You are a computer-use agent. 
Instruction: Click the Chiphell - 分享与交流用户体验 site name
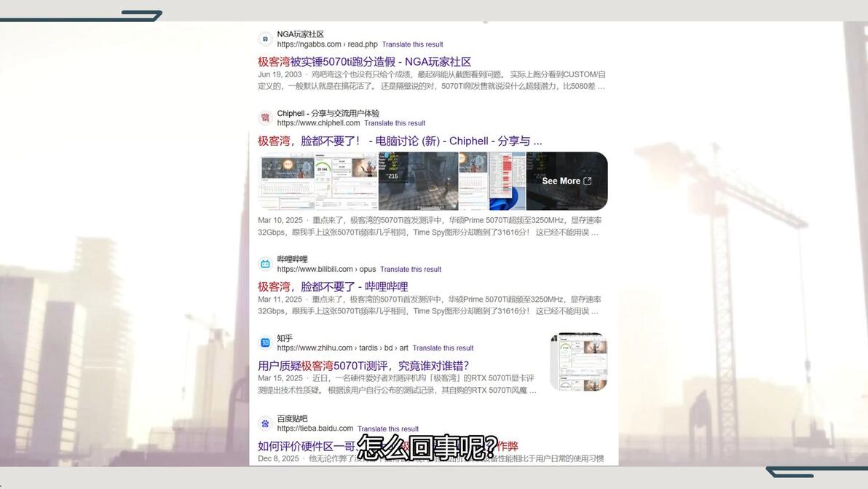328,114
